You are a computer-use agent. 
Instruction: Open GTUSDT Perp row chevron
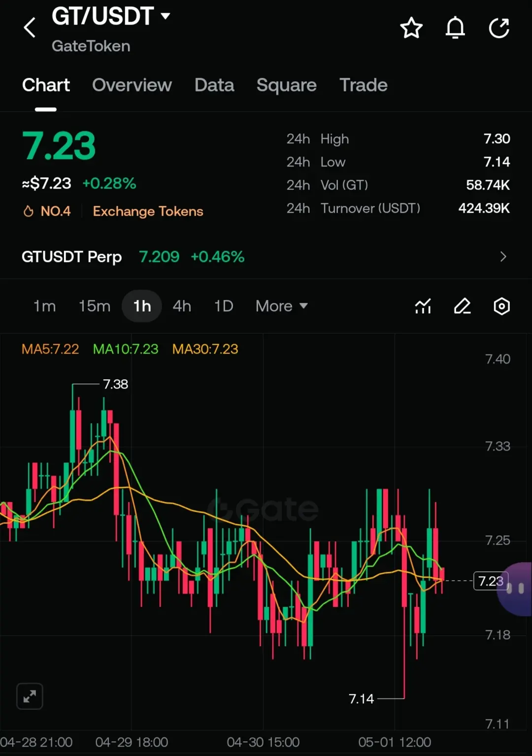coord(503,257)
